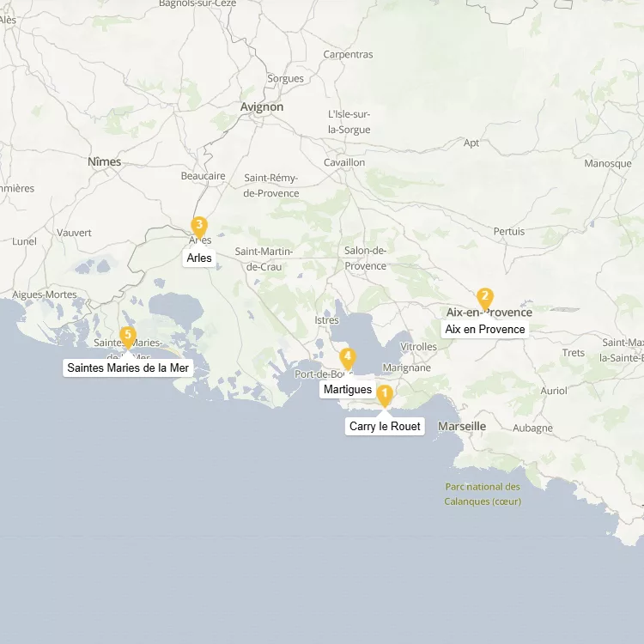
Task: Click the Cavaillon town label
Action: (x=344, y=162)
